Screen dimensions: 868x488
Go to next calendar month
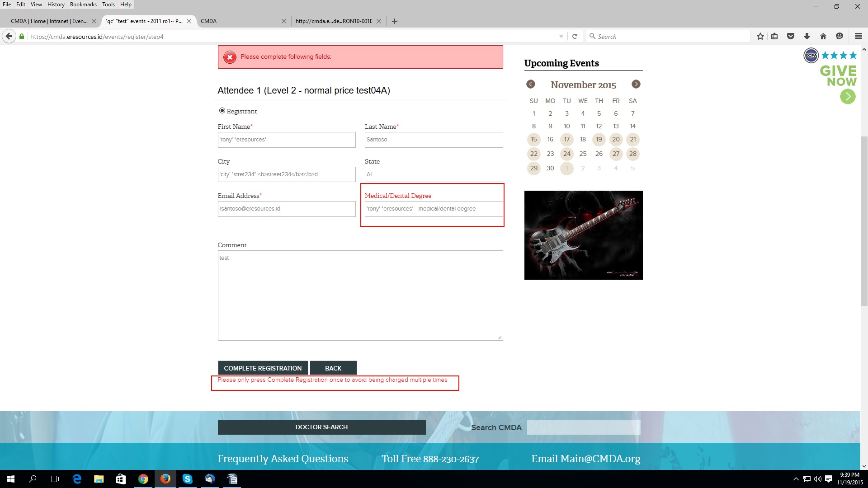coord(636,84)
